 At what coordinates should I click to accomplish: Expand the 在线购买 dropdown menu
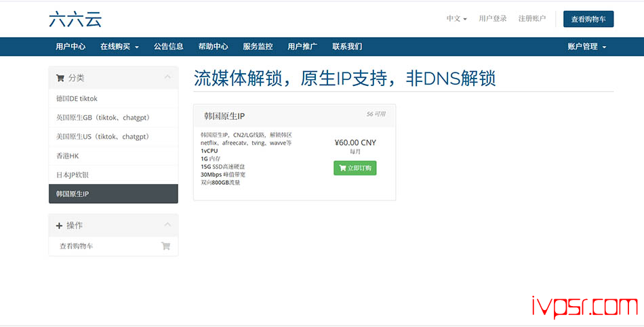(x=119, y=47)
